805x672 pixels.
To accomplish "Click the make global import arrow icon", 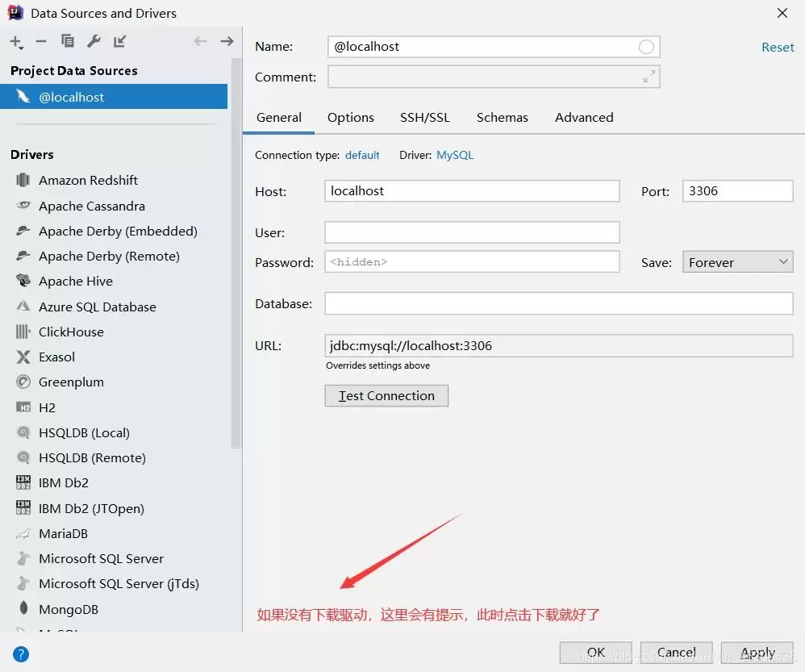I will 119,41.
